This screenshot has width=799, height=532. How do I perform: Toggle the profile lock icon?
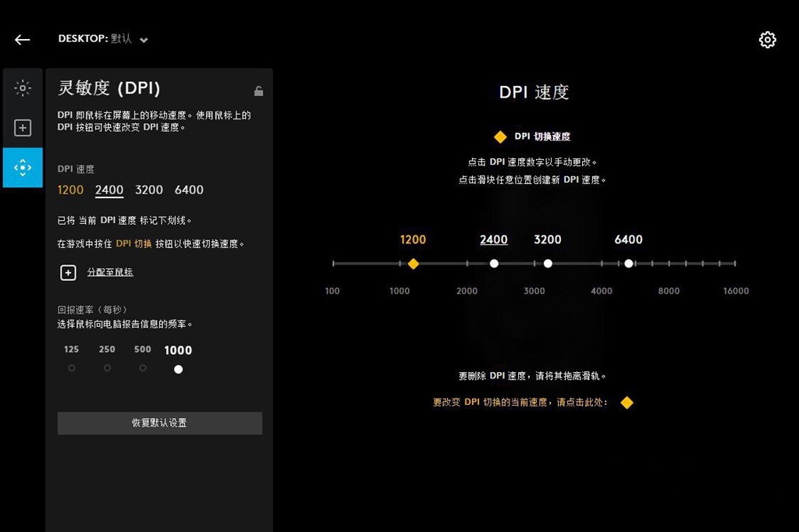tap(258, 91)
